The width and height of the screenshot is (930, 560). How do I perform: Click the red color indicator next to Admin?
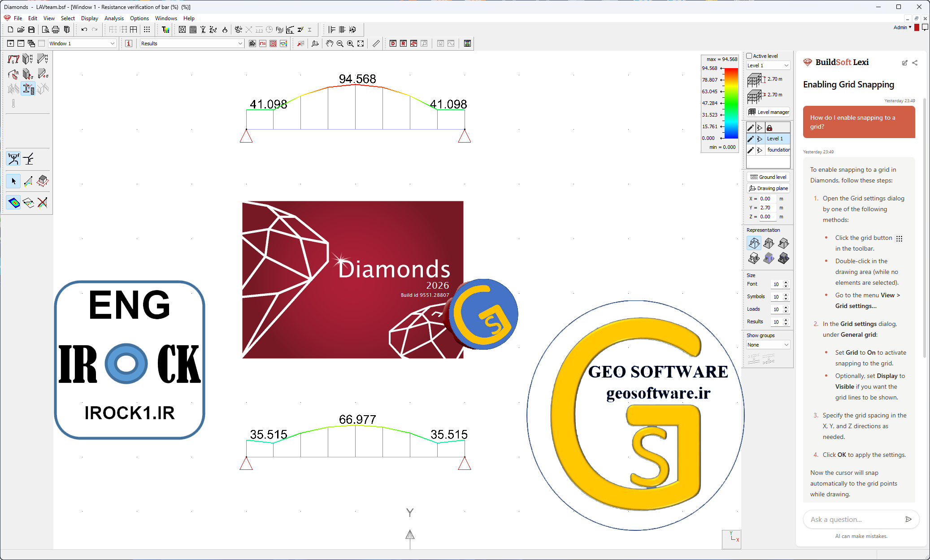pos(917,28)
